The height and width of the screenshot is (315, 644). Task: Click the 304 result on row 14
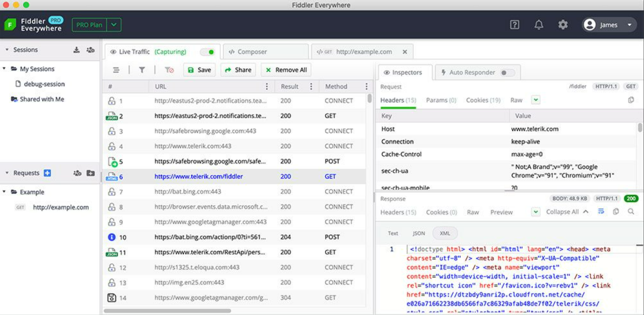(286, 298)
